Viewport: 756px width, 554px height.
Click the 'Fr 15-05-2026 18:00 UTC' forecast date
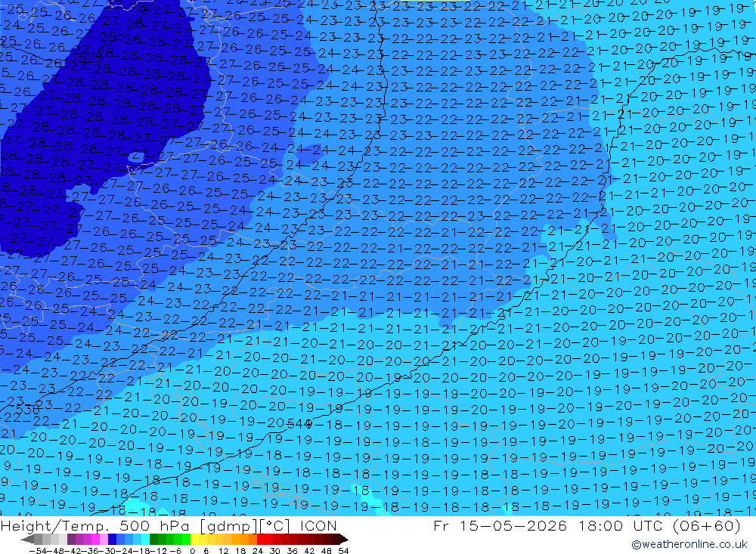point(547,525)
